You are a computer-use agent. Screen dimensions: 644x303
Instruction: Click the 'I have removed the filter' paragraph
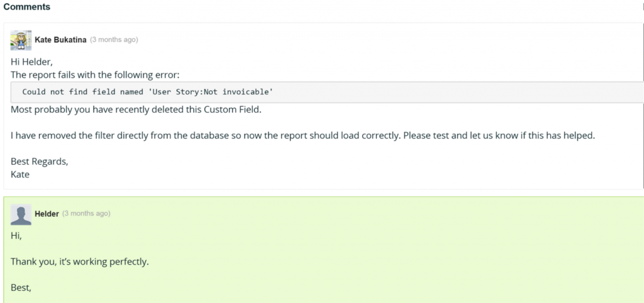303,136
